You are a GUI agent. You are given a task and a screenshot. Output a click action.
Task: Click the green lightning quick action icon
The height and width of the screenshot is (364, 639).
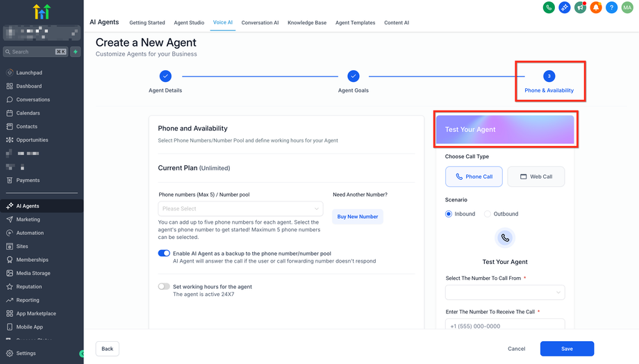[x=76, y=52]
